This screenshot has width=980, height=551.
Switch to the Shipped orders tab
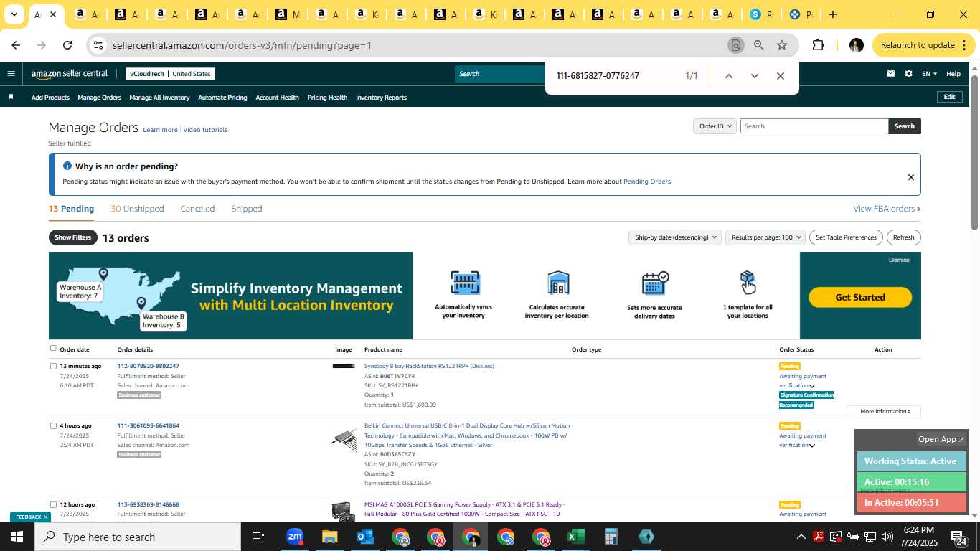tap(246, 209)
